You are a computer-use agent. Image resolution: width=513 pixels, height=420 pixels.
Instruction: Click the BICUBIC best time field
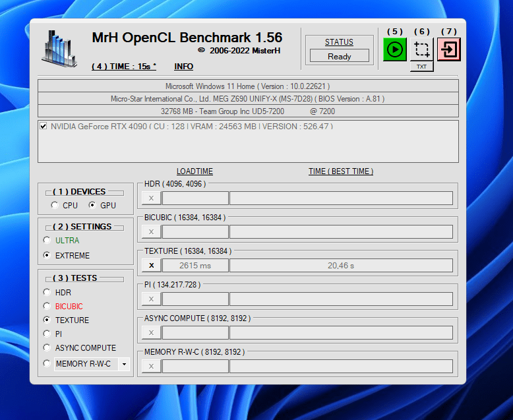(341, 232)
